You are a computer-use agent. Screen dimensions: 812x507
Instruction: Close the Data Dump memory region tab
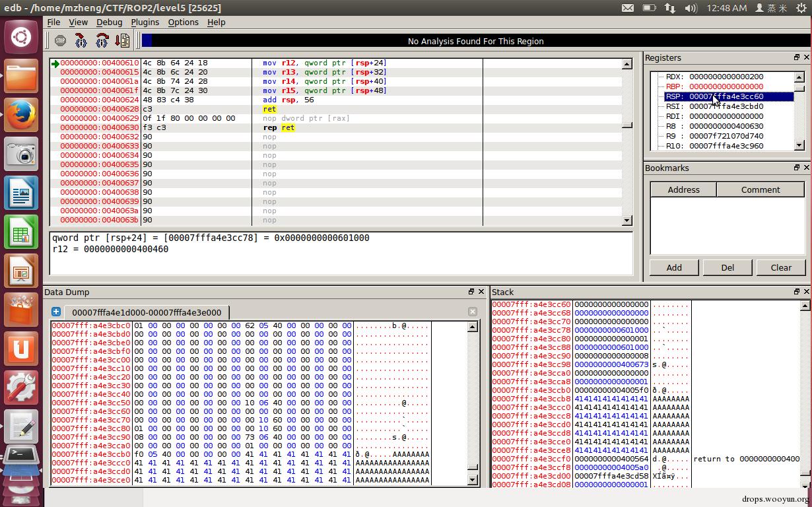click(472, 312)
